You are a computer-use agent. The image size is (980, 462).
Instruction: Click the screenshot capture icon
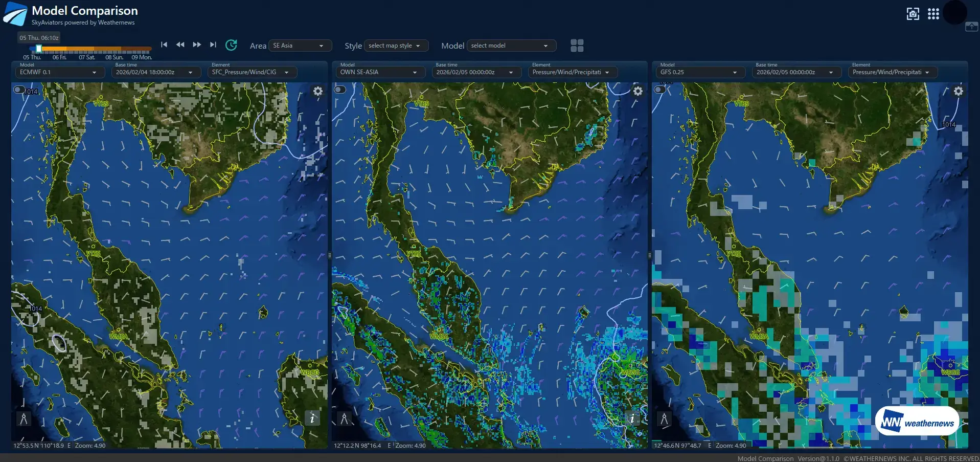coord(913,14)
